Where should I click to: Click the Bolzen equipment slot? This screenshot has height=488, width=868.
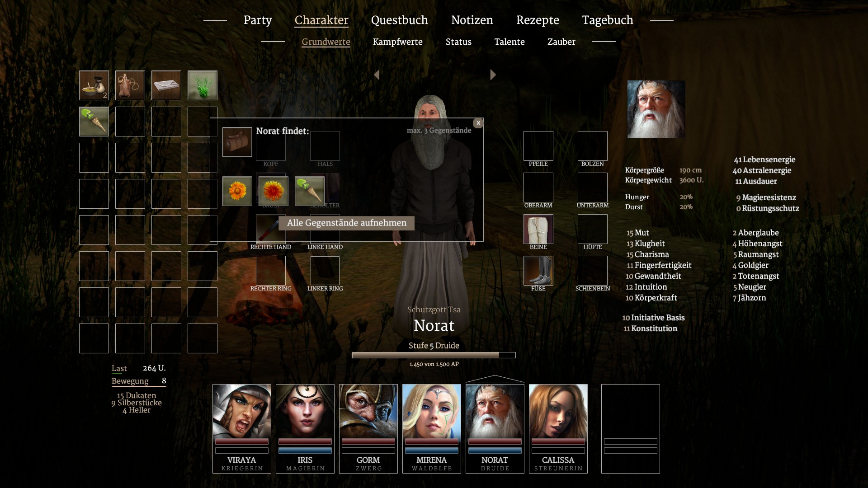[593, 146]
